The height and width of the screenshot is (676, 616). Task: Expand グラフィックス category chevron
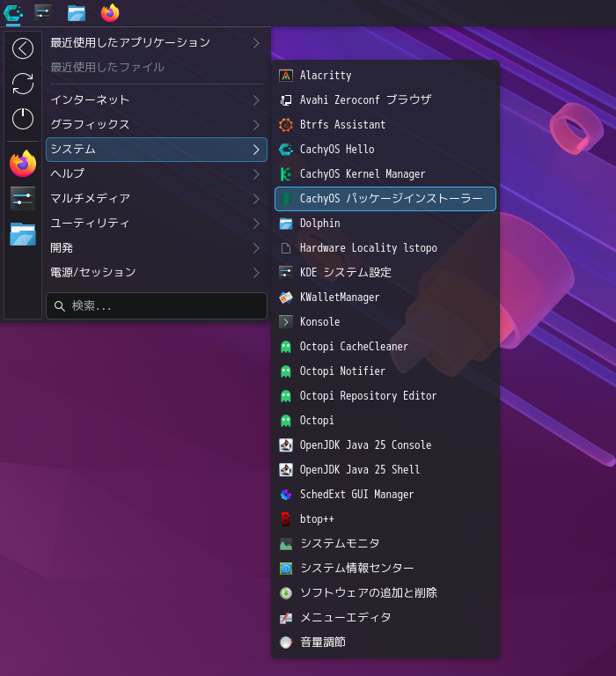(256, 125)
